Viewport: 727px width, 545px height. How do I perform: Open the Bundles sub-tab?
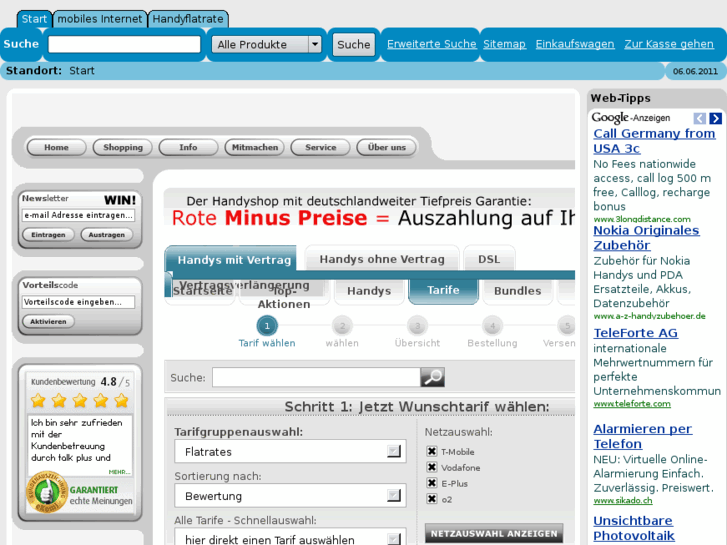tap(517, 291)
